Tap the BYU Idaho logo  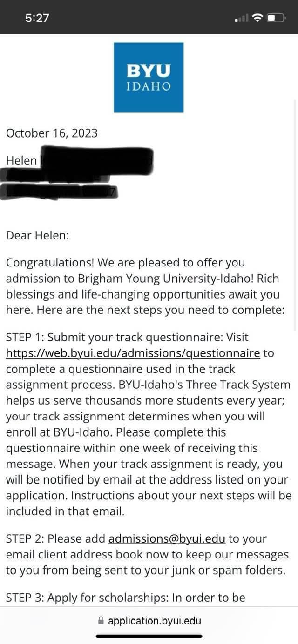pyautogui.click(x=149, y=77)
